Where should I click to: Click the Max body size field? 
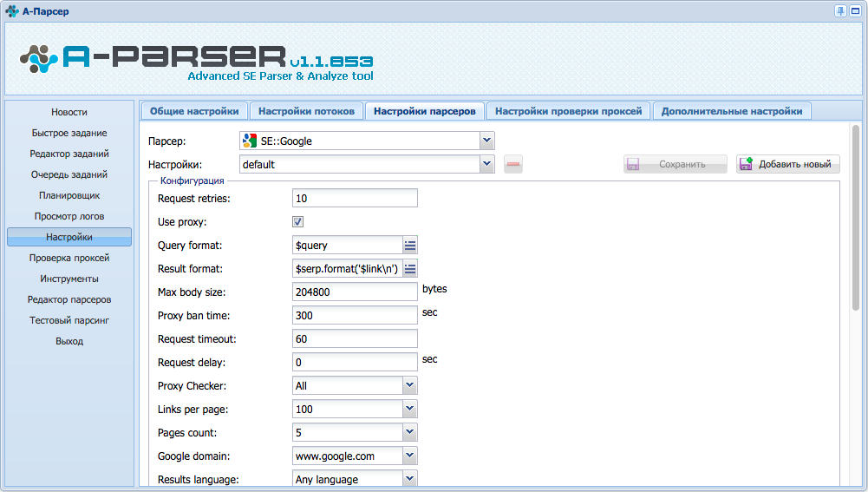click(355, 292)
